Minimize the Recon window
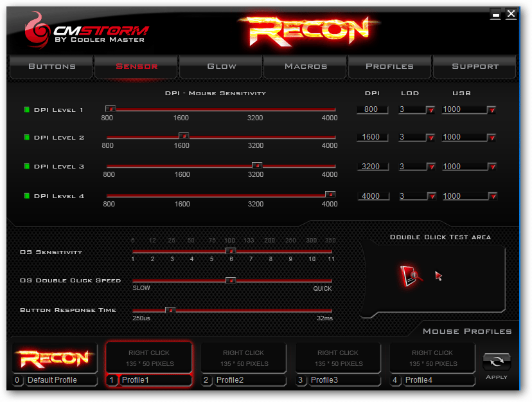 click(495, 13)
